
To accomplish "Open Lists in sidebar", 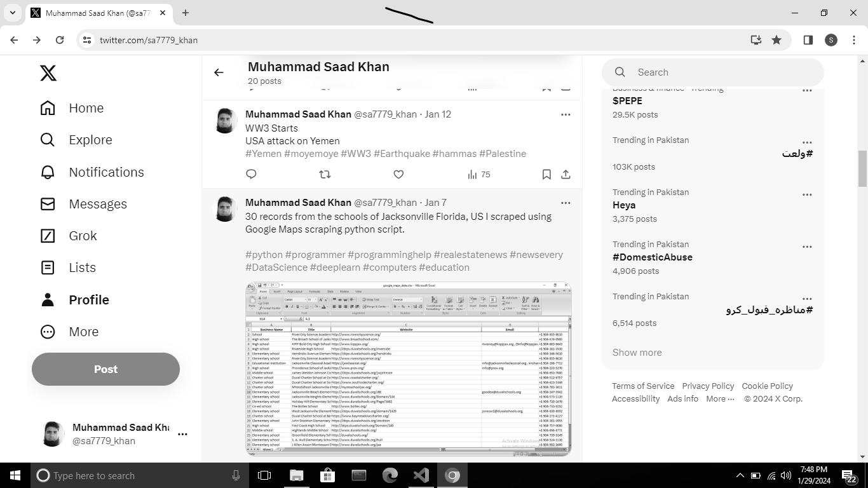I will (68, 268).
